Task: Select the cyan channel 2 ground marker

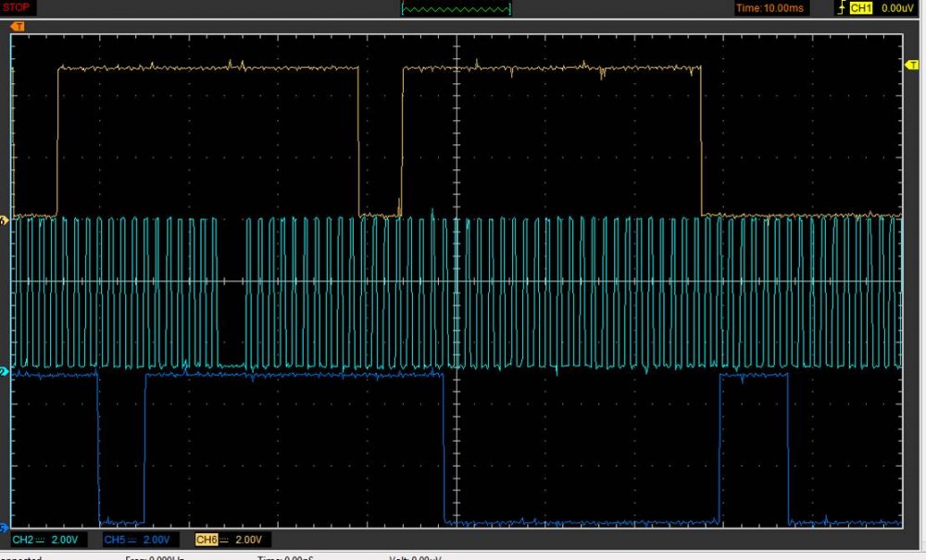Action: pyautogui.click(x=5, y=372)
